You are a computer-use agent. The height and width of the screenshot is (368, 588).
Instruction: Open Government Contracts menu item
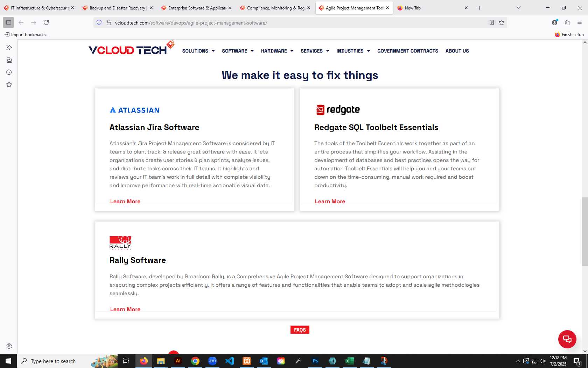point(408,51)
